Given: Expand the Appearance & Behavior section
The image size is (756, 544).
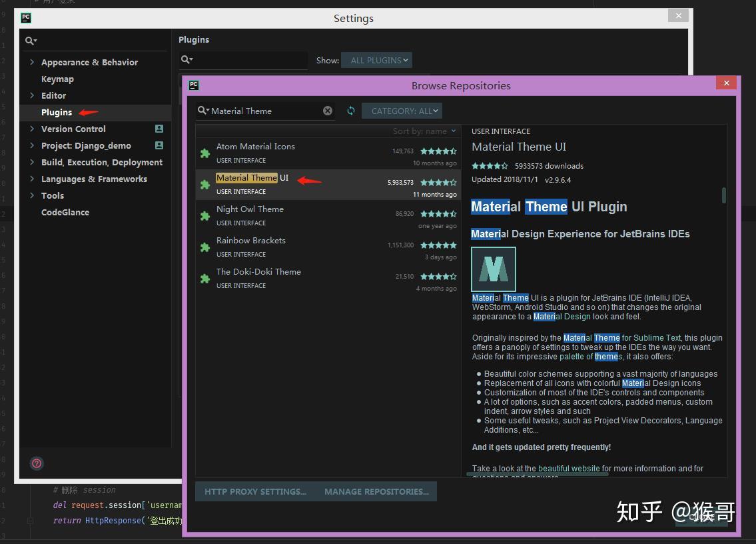Looking at the screenshot, I should [x=31, y=62].
